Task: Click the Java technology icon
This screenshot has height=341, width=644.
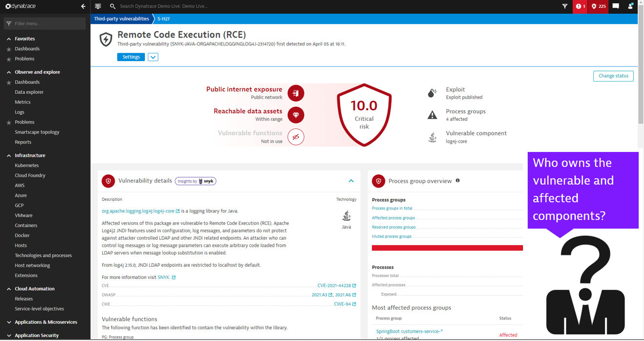Action: click(x=346, y=215)
